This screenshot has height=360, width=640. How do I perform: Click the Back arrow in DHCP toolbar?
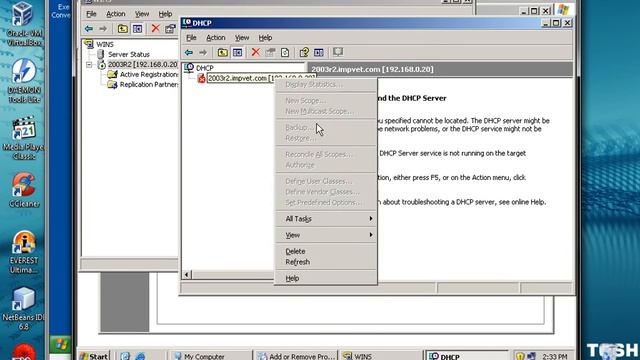click(x=189, y=53)
